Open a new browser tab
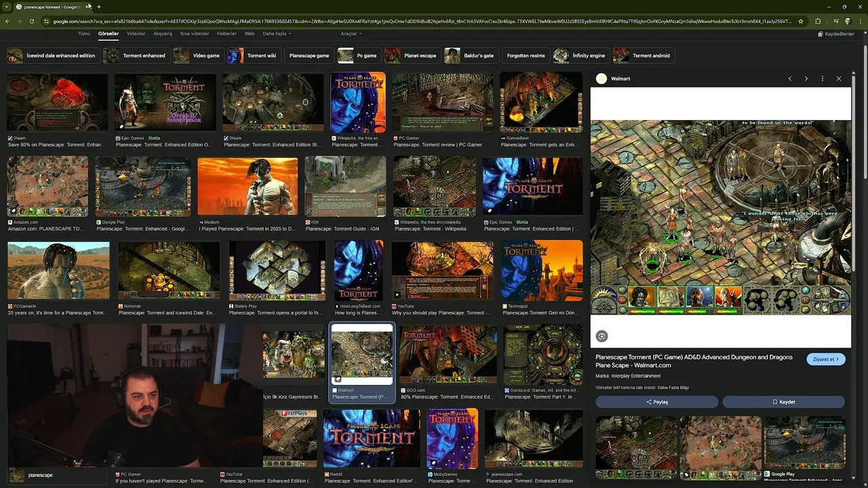The image size is (868, 488). coord(99,7)
